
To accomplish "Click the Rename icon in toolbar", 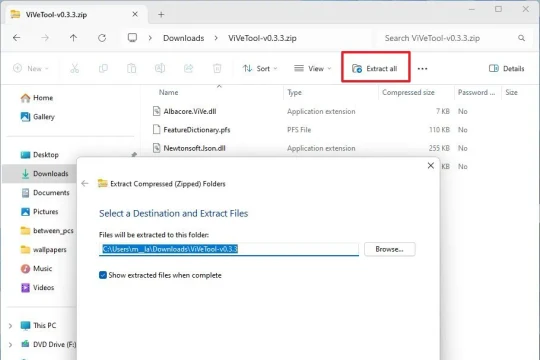I will pyautogui.click(x=160, y=68).
